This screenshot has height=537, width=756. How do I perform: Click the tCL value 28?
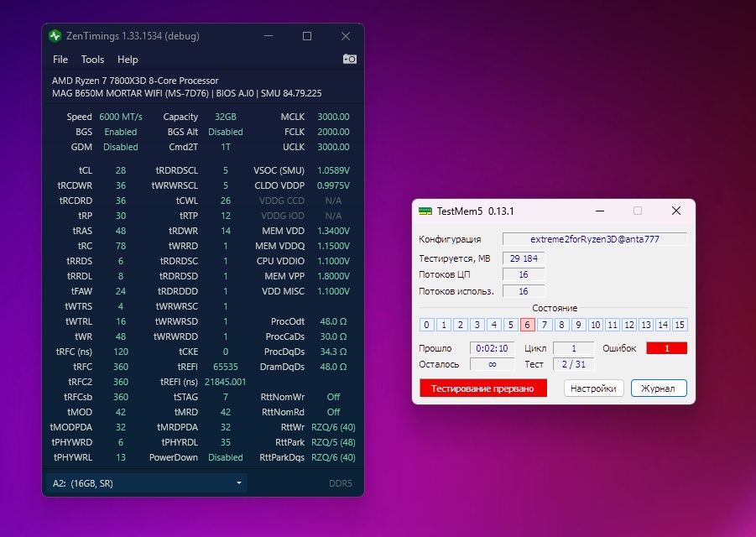pyautogui.click(x=121, y=170)
